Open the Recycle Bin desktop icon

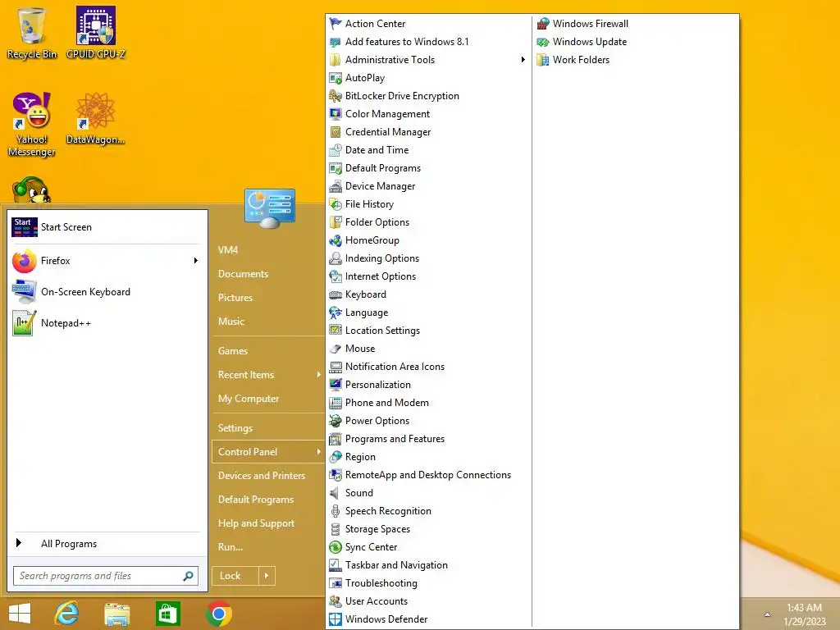click(32, 32)
